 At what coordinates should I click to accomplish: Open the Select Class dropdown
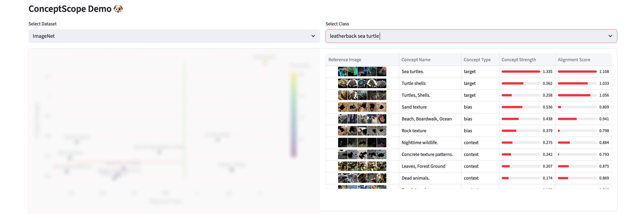(471, 36)
